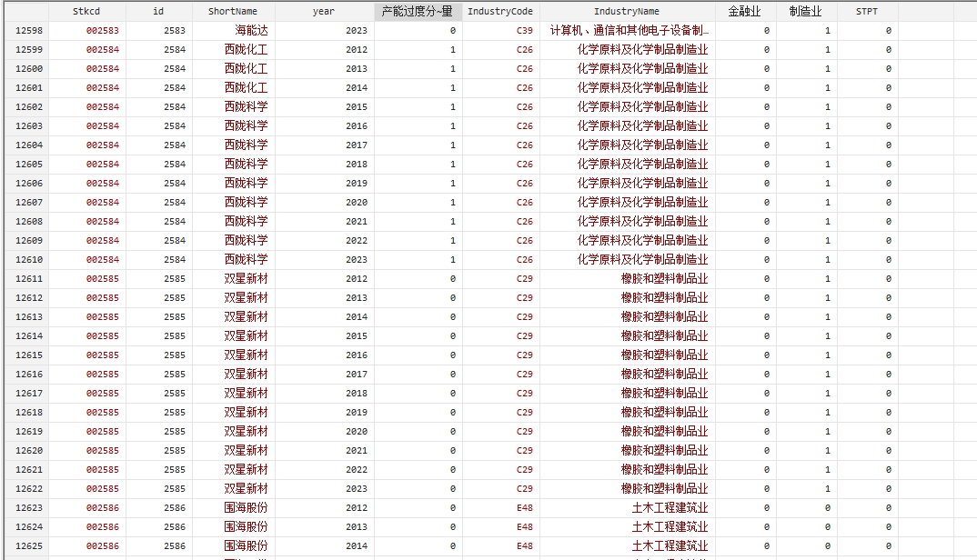Click id 2584 in row 12609
This screenshot has width=977, height=560.
click(x=175, y=240)
